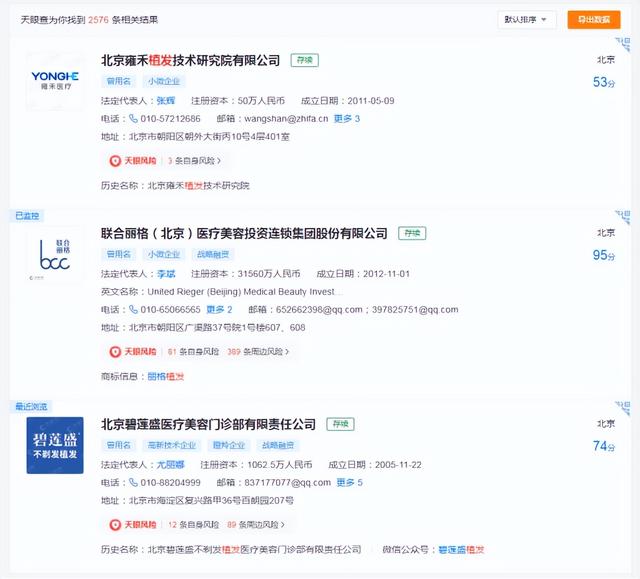Click the 导出数据 export button
Screen dimensions: 640x579
[x=593, y=19]
